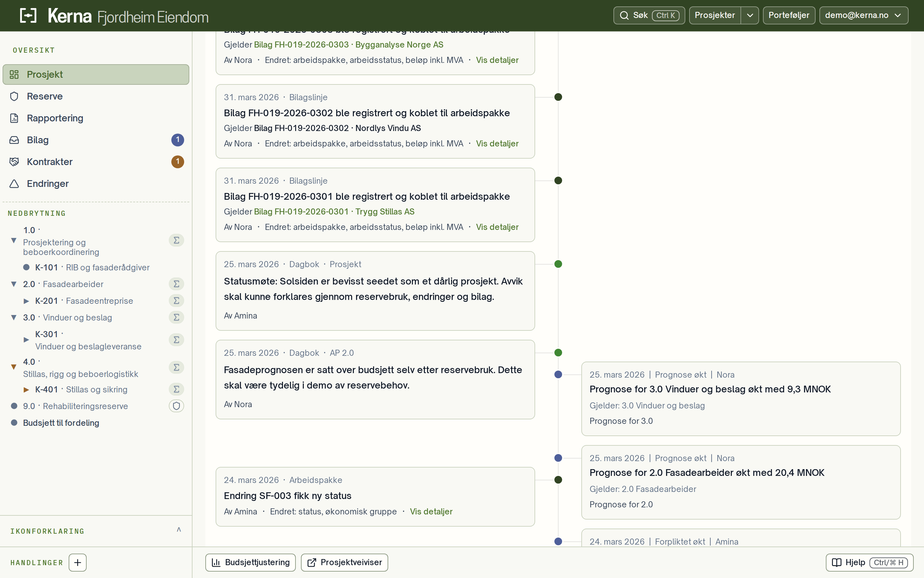Click Vis detaljer for Bilag FH-019-2026-0303
Image resolution: width=924 pixels, height=578 pixels.
tap(497, 60)
